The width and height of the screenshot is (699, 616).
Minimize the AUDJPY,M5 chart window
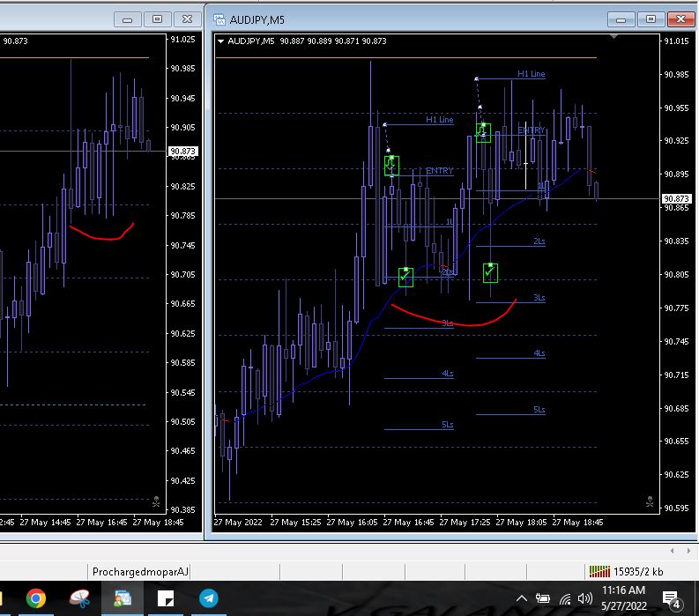pyautogui.click(x=621, y=19)
